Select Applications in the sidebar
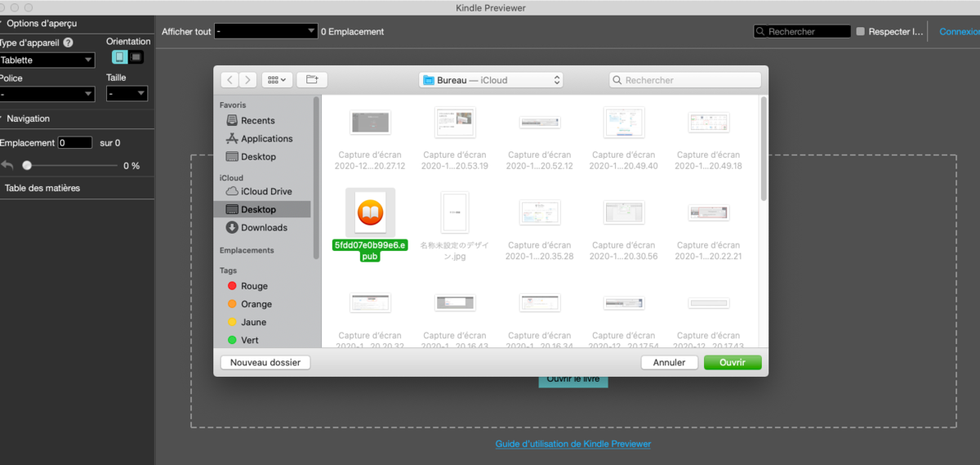 [266, 139]
